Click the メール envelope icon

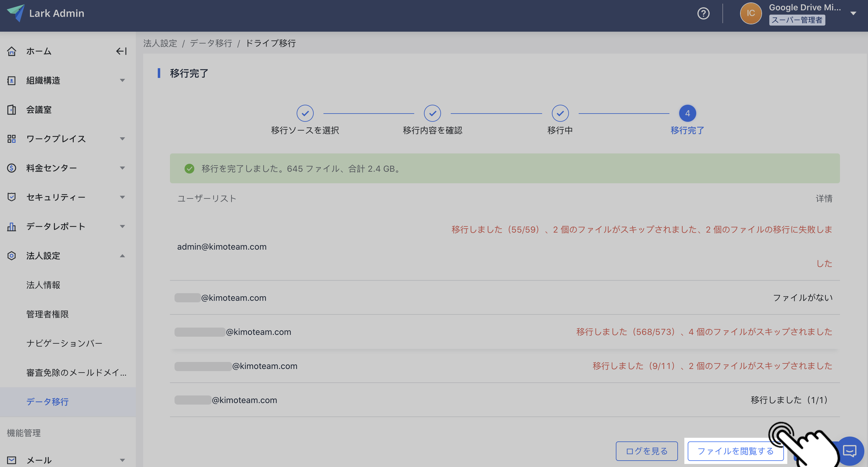point(12,460)
